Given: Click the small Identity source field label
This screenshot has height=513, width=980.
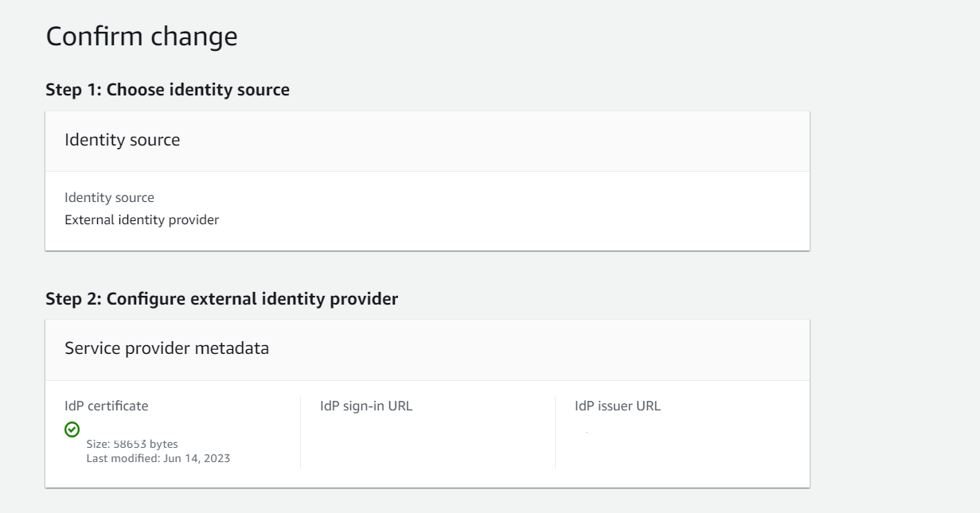Looking at the screenshot, I should (109, 197).
